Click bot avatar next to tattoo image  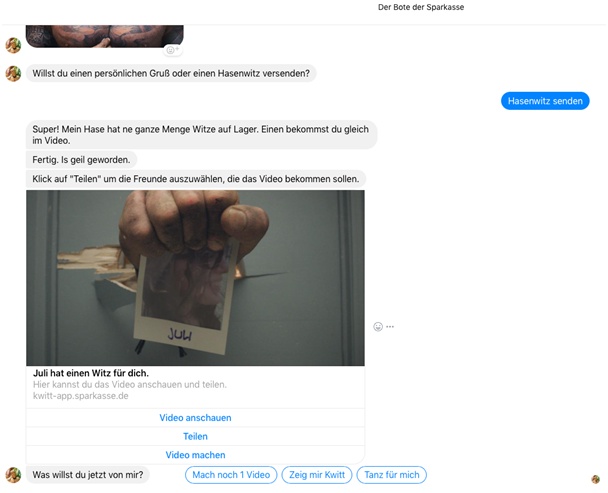pyautogui.click(x=13, y=45)
